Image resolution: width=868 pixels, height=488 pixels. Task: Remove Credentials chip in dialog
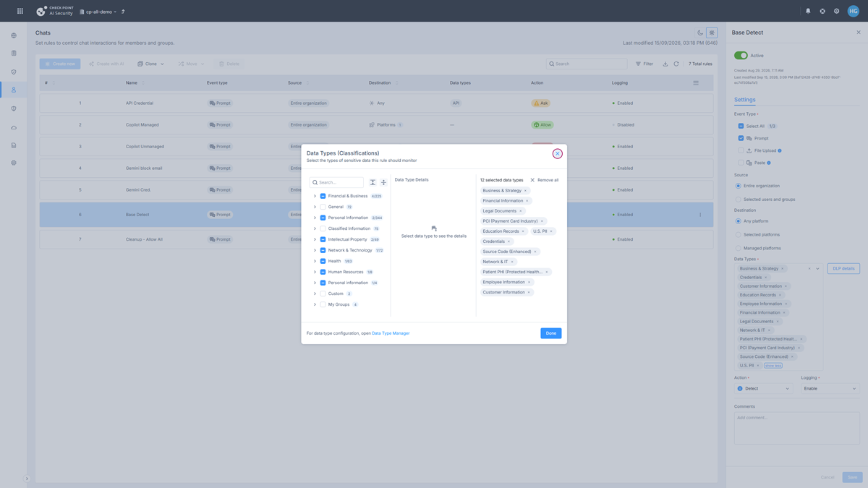509,241
